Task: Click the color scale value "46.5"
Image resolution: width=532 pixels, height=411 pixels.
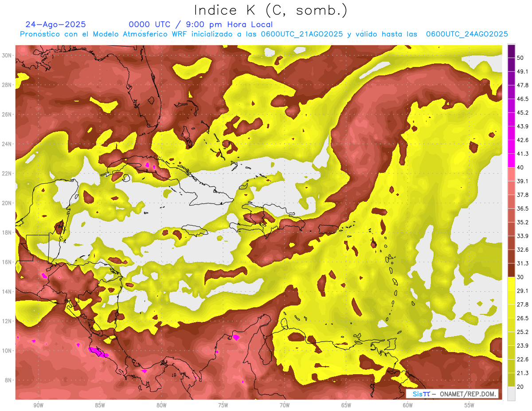Action: point(523,99)
